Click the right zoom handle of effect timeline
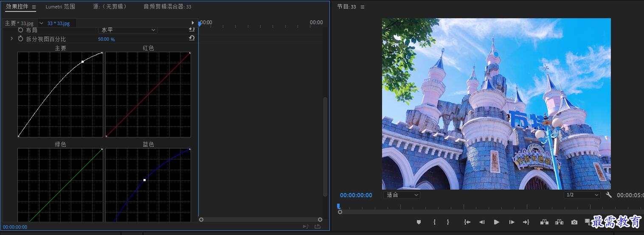The height and width of the screenshot is (235, 644). click(320, 219)
